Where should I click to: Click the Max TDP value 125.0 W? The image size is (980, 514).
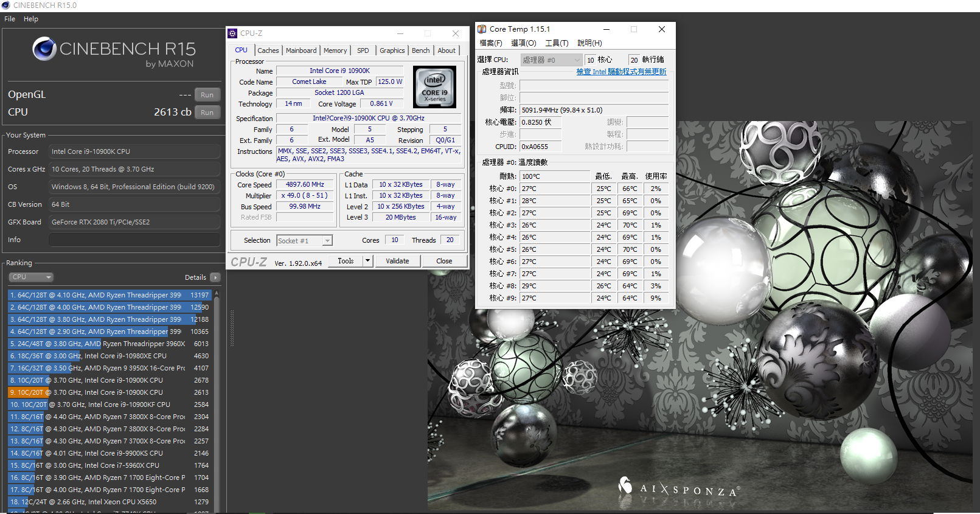tap(390, 82)
